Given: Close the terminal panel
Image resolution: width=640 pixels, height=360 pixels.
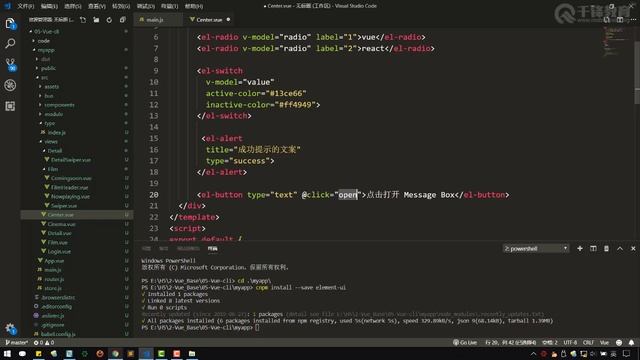Looking at the screenshot, I should (x=633, y=248).
